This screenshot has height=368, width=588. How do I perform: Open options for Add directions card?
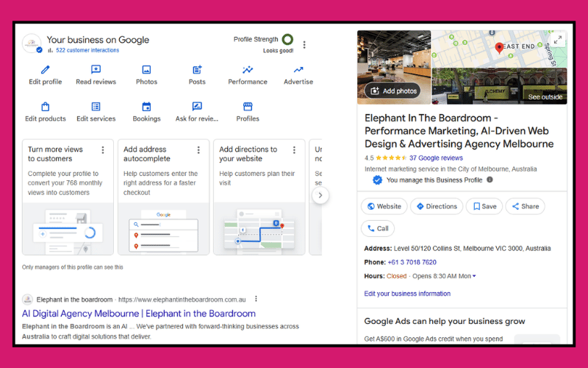click(294, 150)
